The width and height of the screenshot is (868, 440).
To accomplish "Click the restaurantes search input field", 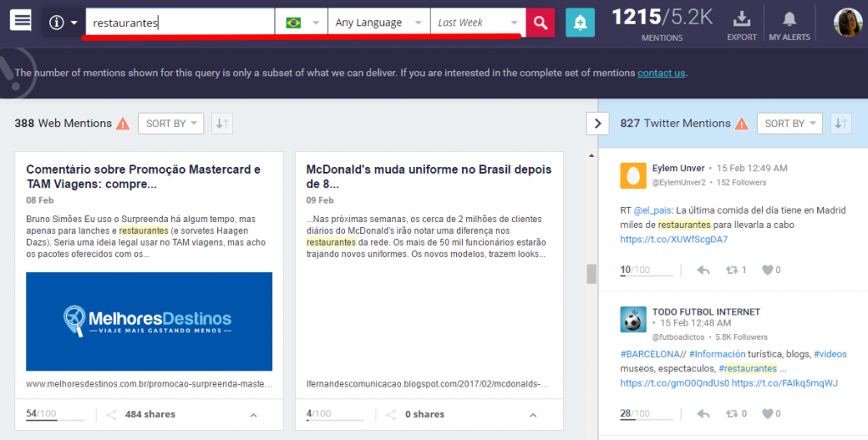I will coord(180,23).
